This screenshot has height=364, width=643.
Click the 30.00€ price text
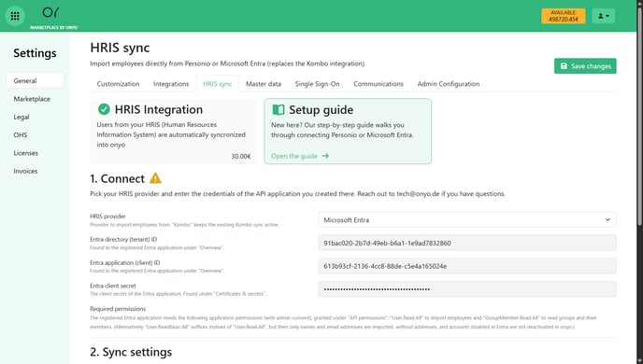(x=241, y=157)
